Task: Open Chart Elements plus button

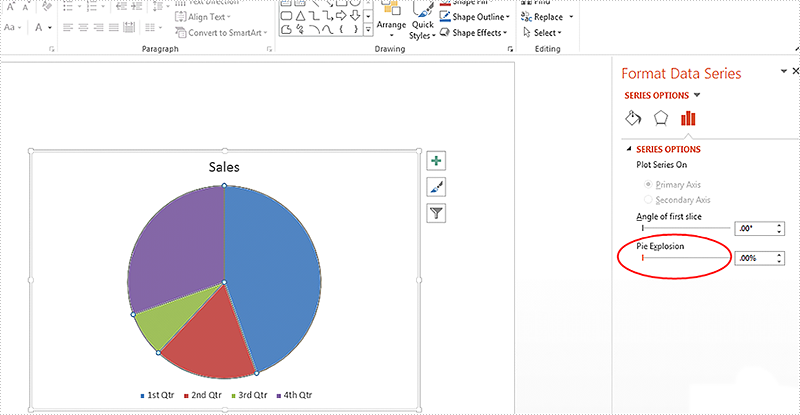Action: [x=436, y=161]
